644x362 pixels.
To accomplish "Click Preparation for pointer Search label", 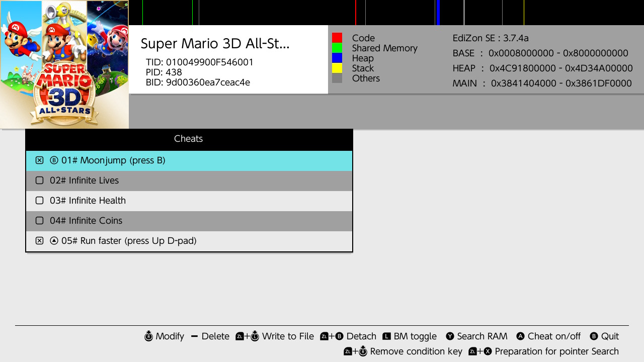I will tap(556, 351).
